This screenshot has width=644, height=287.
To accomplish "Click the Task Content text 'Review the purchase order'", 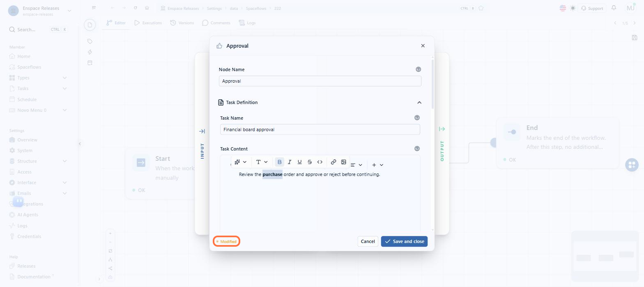I will [267, 174].
